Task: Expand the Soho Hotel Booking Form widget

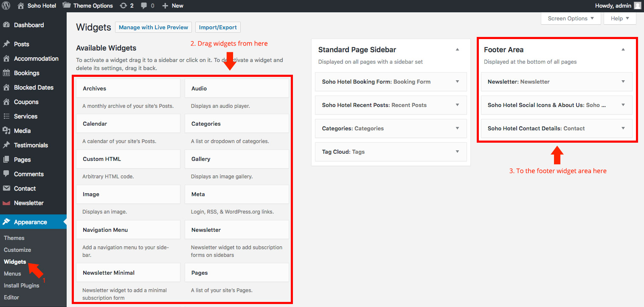Action: (x=457, y=82)
